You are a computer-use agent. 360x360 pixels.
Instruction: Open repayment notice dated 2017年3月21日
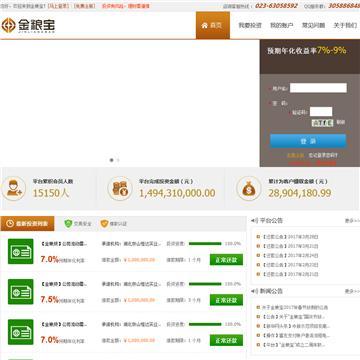[290, 246]
